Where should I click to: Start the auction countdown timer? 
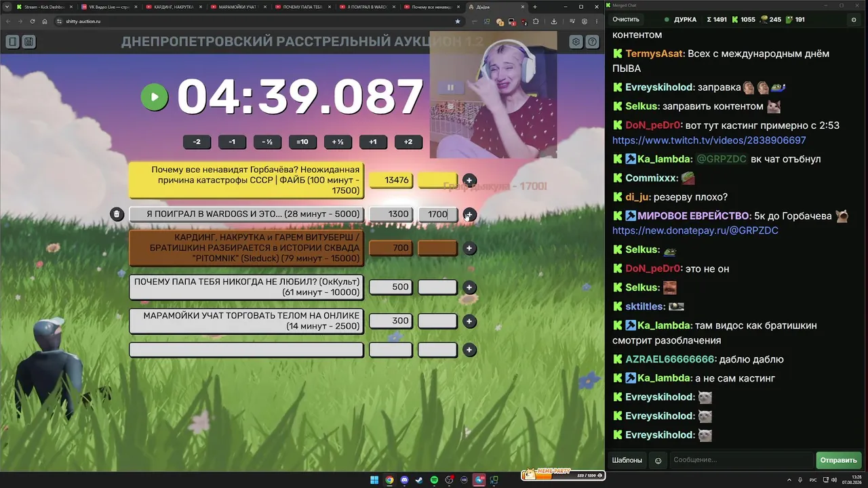[x=154, y=97]
